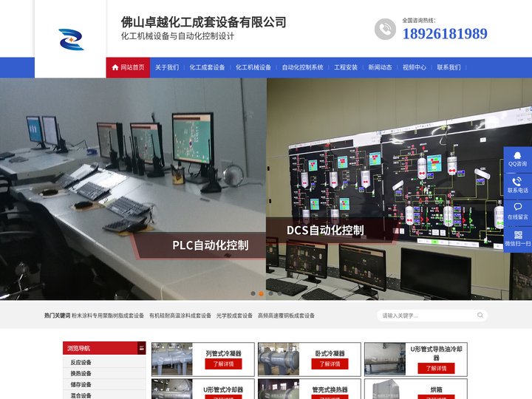The image size is (532, 399).
Task: Open the 新闻动态 menu item
Action: coord(380,67)
